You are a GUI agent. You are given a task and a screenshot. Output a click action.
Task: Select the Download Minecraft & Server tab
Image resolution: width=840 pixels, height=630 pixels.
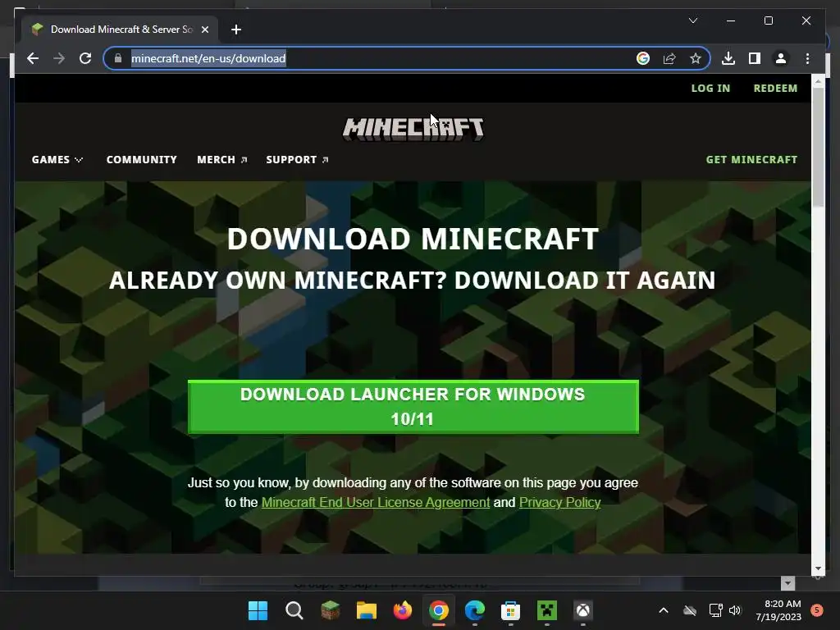120,30
